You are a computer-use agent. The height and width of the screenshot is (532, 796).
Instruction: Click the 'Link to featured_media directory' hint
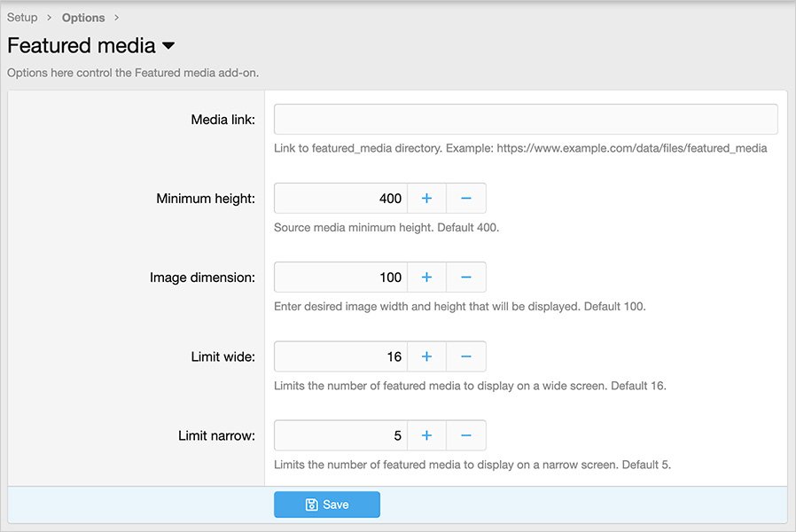(520, 148)
